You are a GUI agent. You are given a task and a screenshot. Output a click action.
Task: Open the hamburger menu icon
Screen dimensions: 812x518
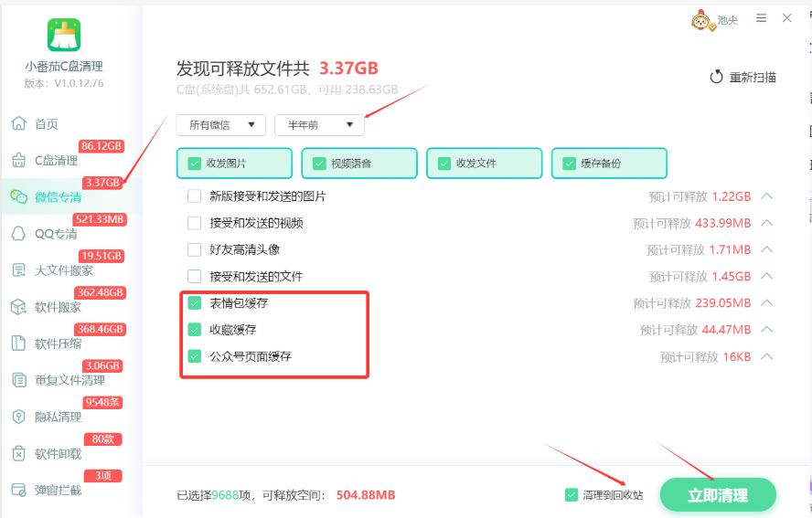761,18
